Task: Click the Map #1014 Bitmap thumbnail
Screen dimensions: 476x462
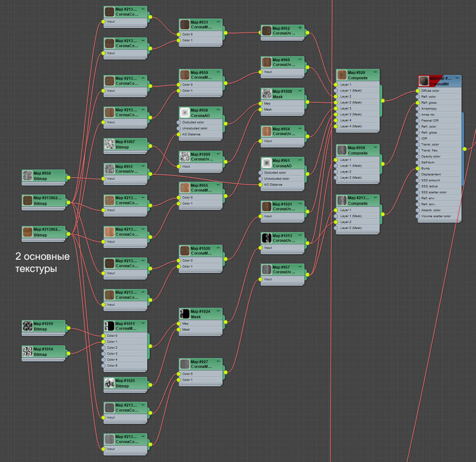Action: 27,351
